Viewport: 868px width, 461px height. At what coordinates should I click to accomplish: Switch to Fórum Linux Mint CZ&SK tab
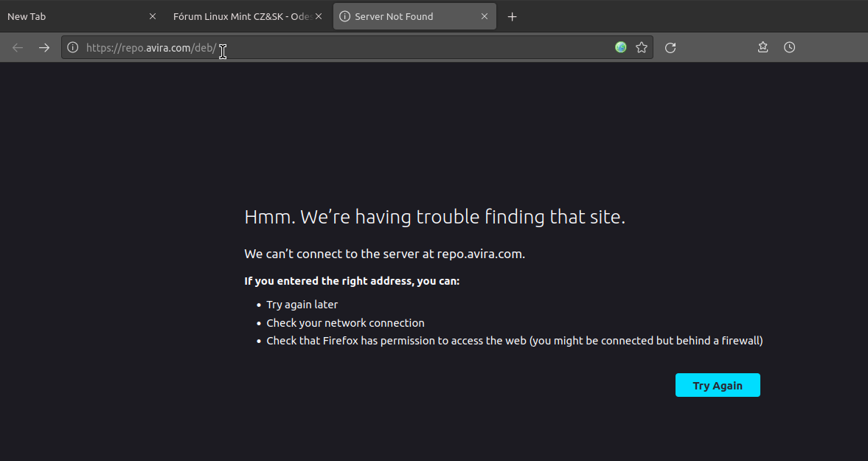click(x=240, y=16)
